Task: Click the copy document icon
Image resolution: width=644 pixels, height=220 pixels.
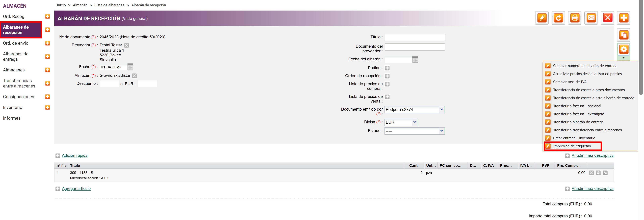Action: (624, 35)
